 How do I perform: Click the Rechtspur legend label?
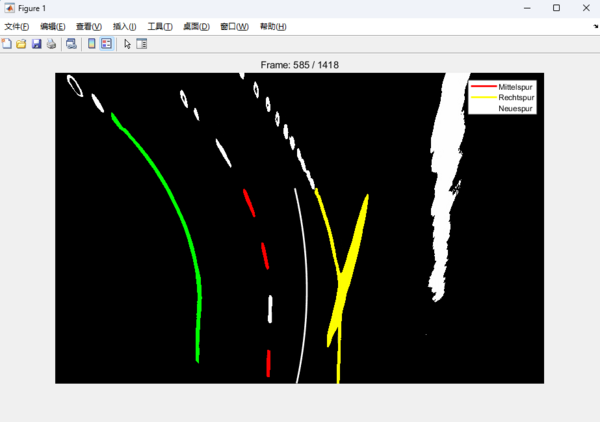point(515,97)
